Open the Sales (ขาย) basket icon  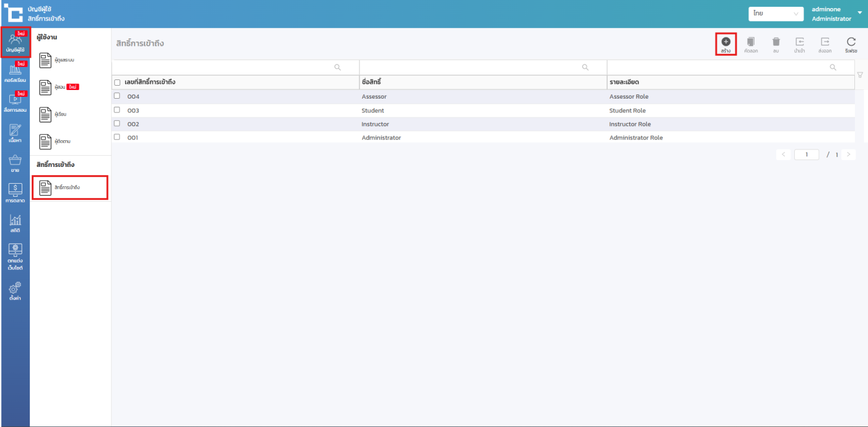[x=15, y=163]
